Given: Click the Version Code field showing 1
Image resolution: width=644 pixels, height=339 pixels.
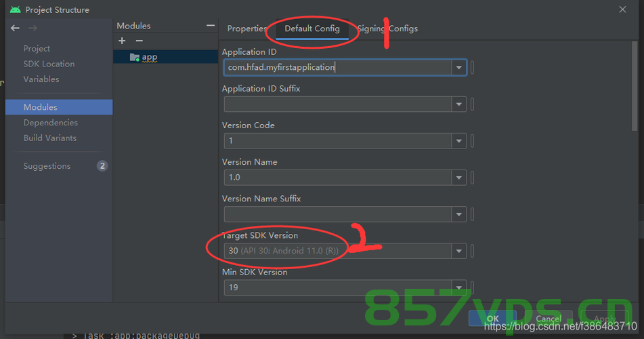Looking at the screenshot, I should (x=338, y=141).
